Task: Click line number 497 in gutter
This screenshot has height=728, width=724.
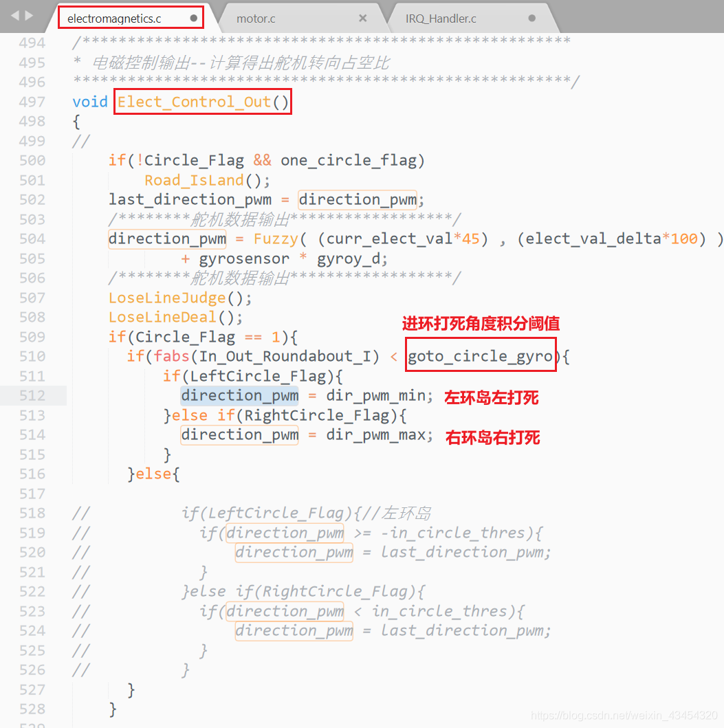Action: coord(32,102)
